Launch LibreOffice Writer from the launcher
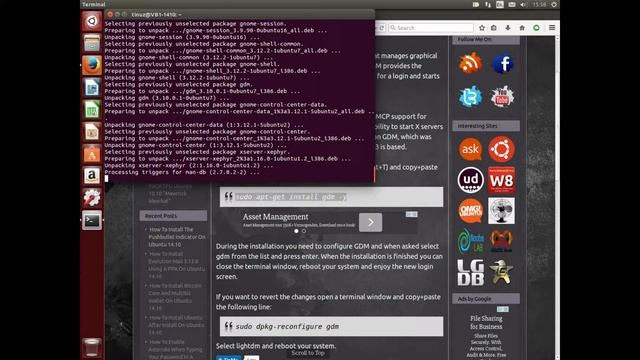 pos(92,87)
